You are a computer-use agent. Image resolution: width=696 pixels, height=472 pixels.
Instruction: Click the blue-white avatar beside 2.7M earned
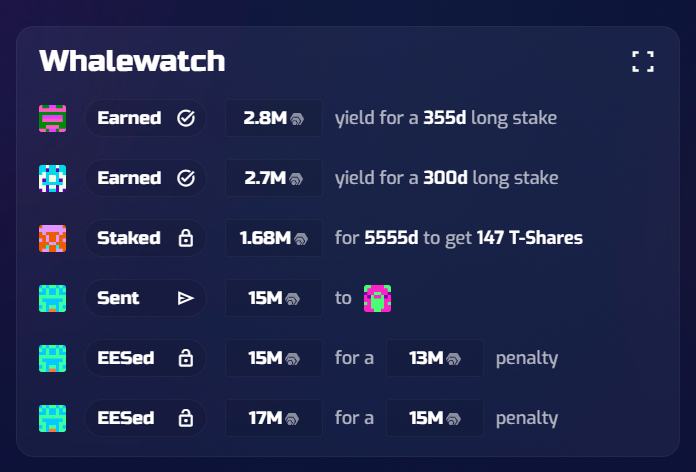pos(52,178)
